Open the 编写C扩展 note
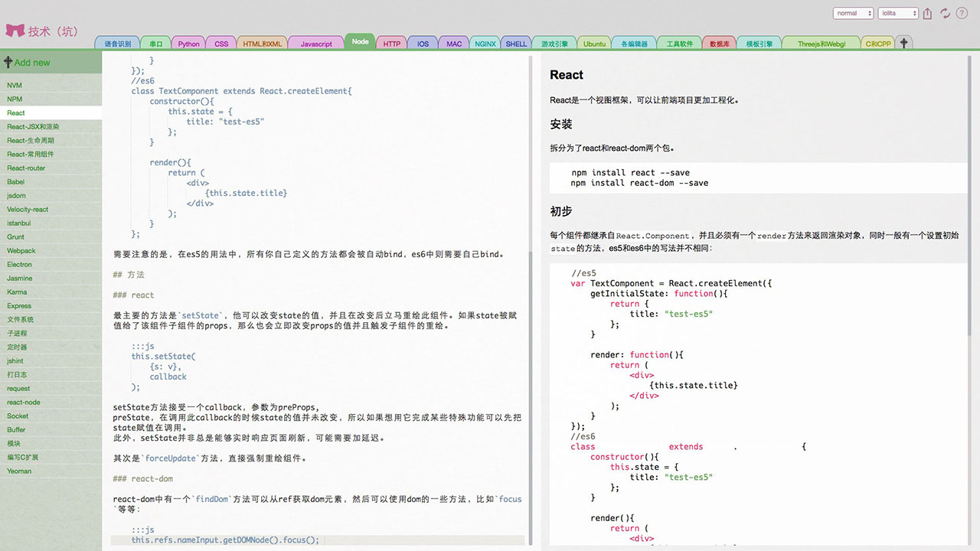 [51, 457]
